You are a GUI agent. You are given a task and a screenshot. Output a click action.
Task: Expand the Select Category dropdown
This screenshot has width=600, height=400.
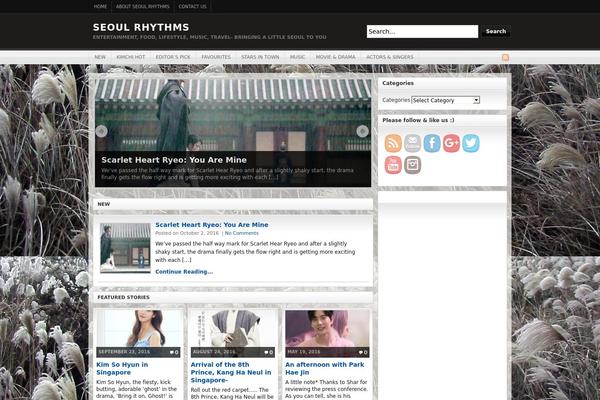coord(445,100)
